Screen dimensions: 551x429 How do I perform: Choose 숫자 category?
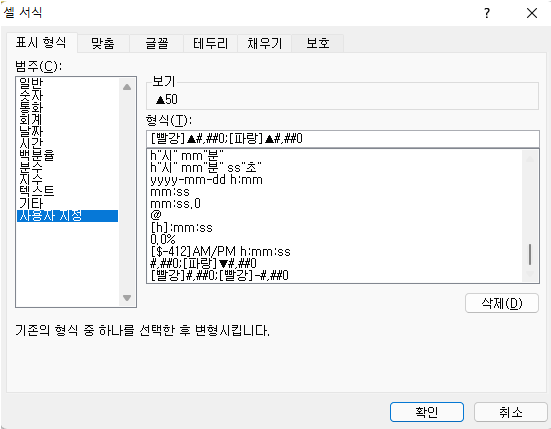[67, 95]
